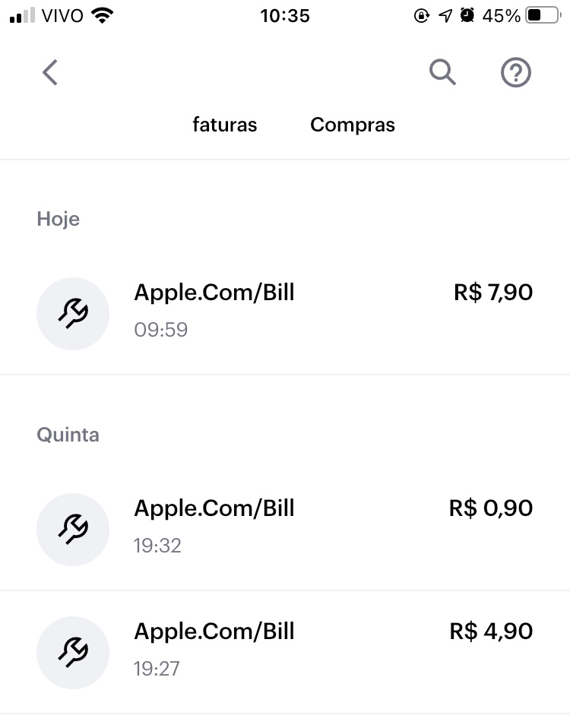Tap wrench icon of the R$ 7,90 purchase
Viewport: 570px width, 728px height.
(x=73, y=313)
